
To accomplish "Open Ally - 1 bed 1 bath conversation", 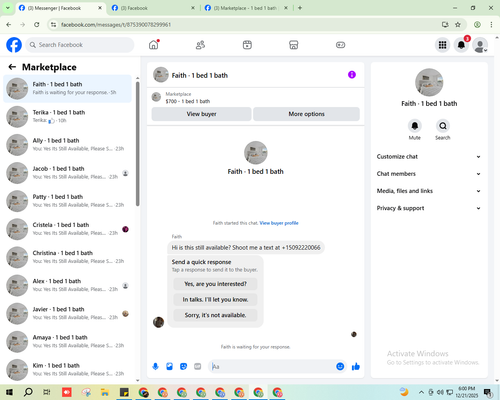I will (68, 145).
